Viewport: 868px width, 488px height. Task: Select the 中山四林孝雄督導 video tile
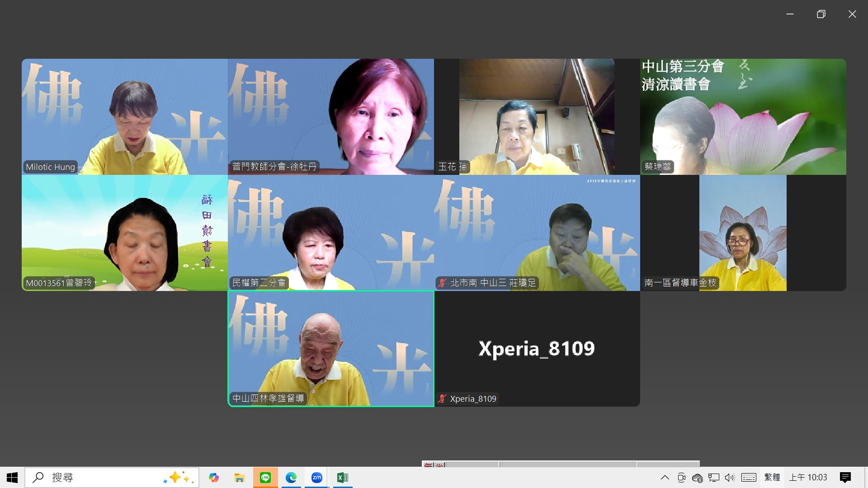[331, 349]
